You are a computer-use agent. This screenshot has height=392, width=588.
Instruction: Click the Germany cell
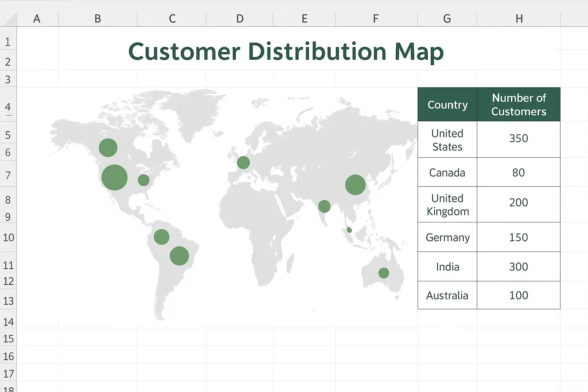(x=447, y=237)
